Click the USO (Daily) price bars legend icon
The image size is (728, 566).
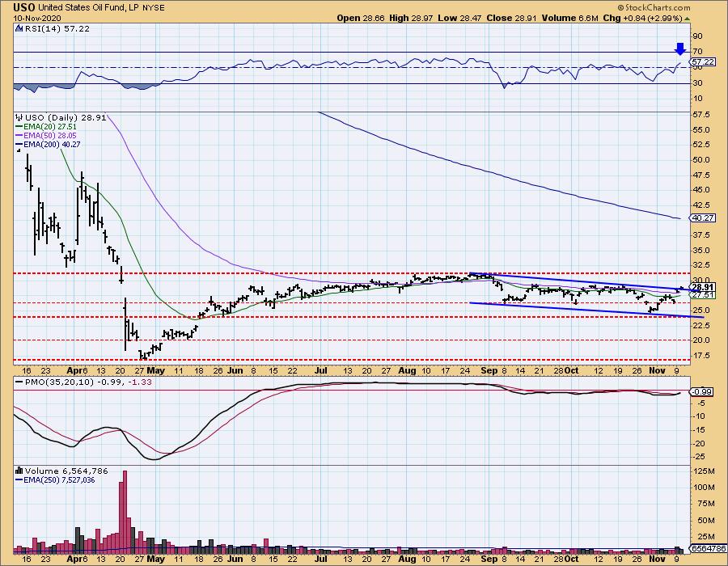[x=19, y=118]
